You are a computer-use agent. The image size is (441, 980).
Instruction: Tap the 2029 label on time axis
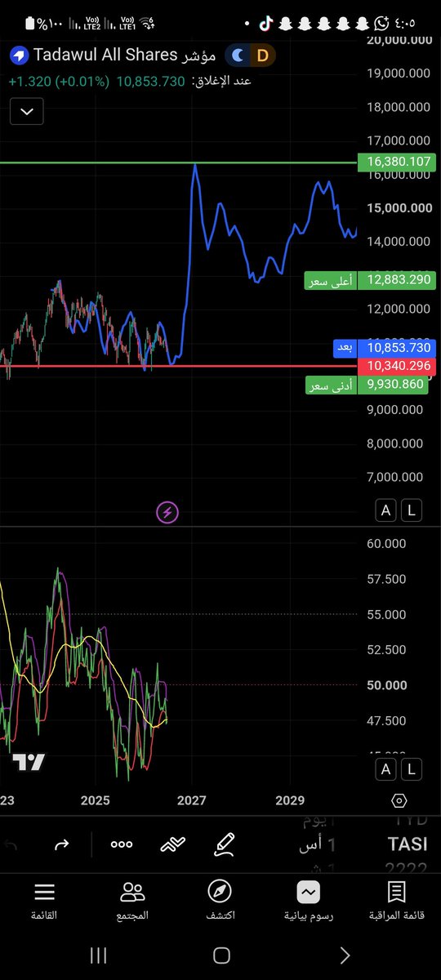point(290,801)
